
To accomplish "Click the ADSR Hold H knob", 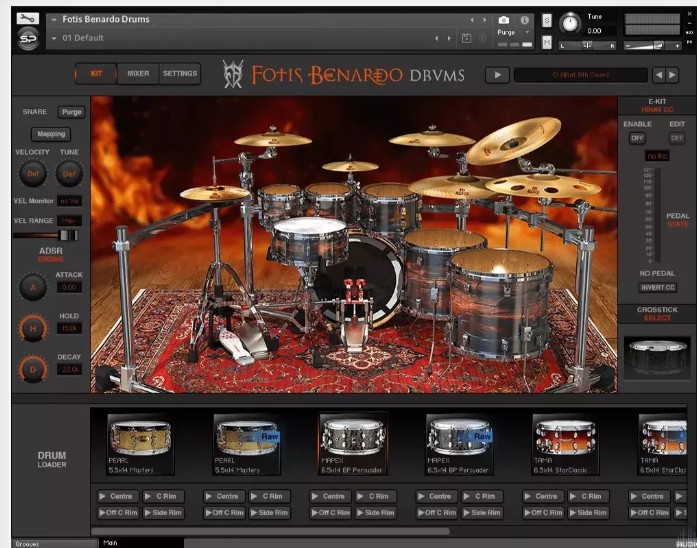I will (x=32, y=328).
